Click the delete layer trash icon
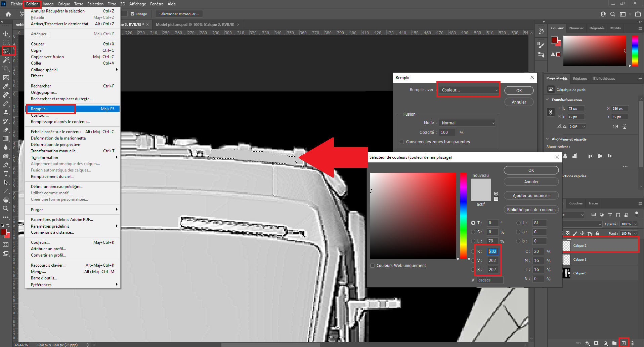 (x=633, y=343)
